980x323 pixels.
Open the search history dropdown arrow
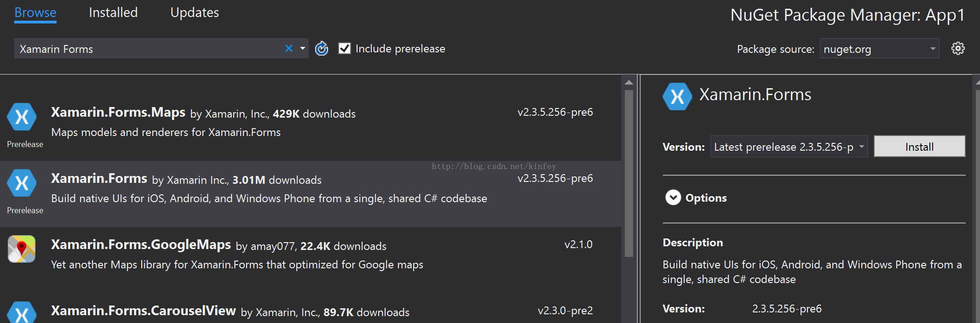coord(303,48)
